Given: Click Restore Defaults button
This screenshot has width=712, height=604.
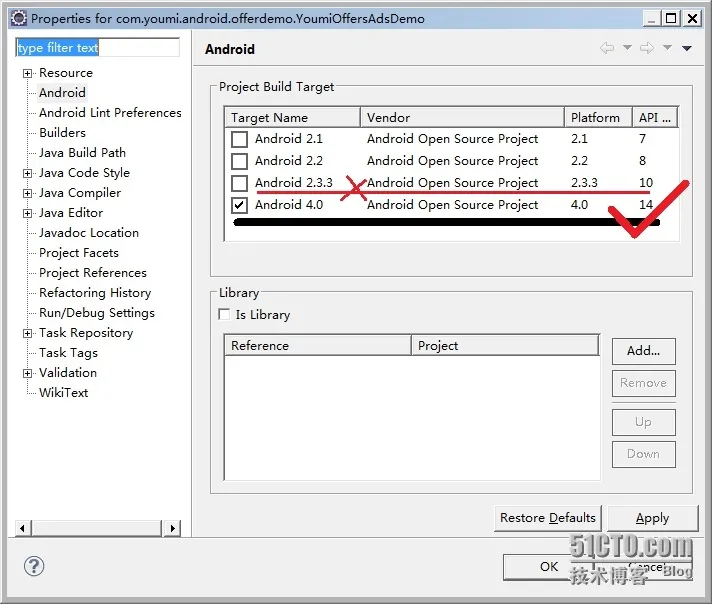Looking at the screenshot, I should point(548,518).
